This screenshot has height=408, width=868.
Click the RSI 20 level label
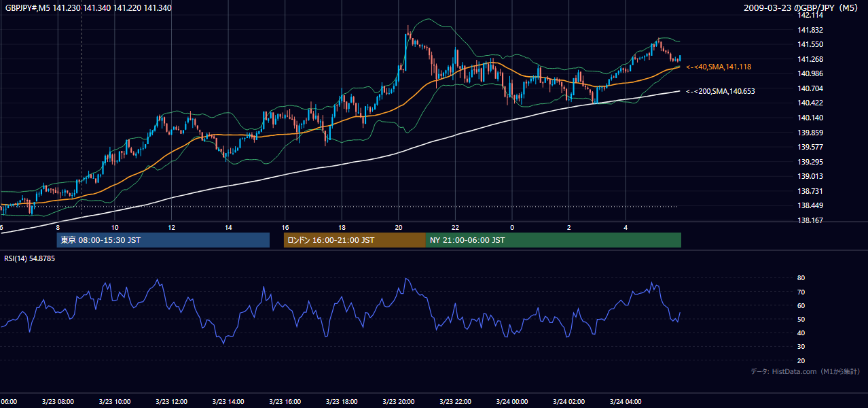click(x=801, y=360)
